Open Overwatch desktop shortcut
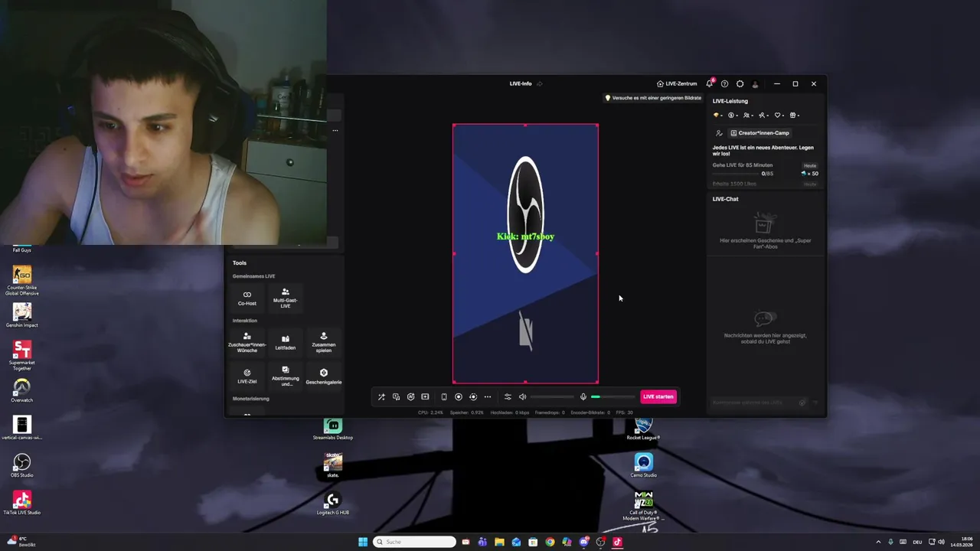The height and width of the screenshot is (551, 980). click(22, 390)
